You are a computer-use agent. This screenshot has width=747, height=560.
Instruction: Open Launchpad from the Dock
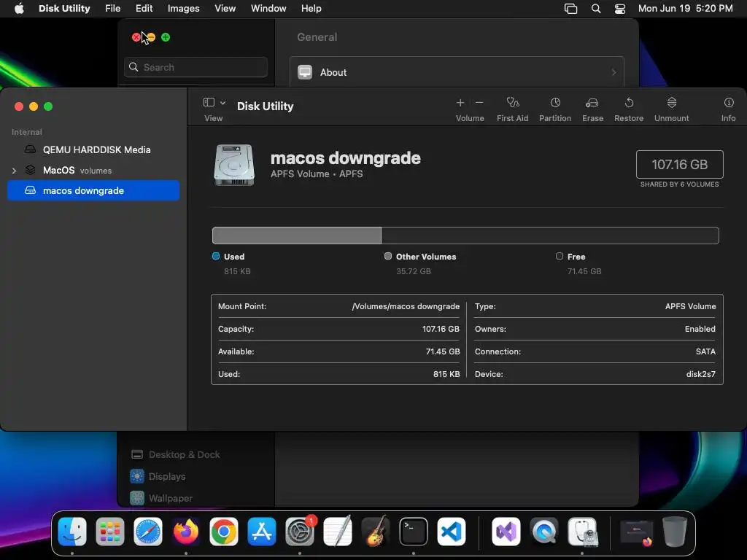(110, 532)
